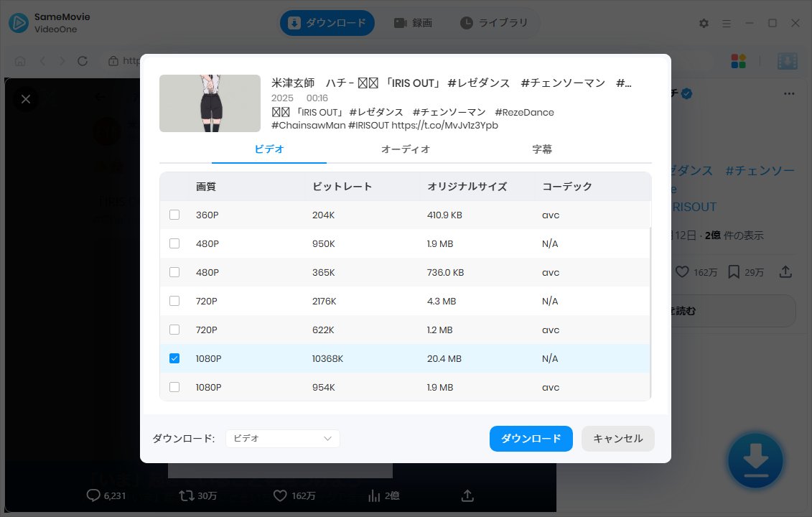
Task: Click the 画質 column header
Action: coord(205,187)
